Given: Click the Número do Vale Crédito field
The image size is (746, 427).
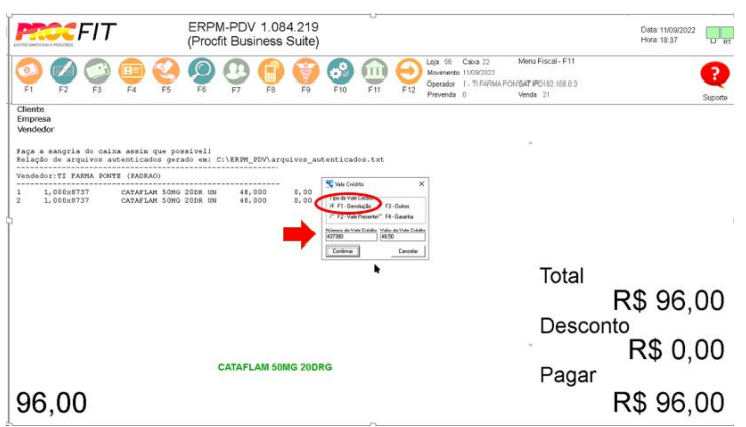Looking at the screenshot, I should coord(351,236).
